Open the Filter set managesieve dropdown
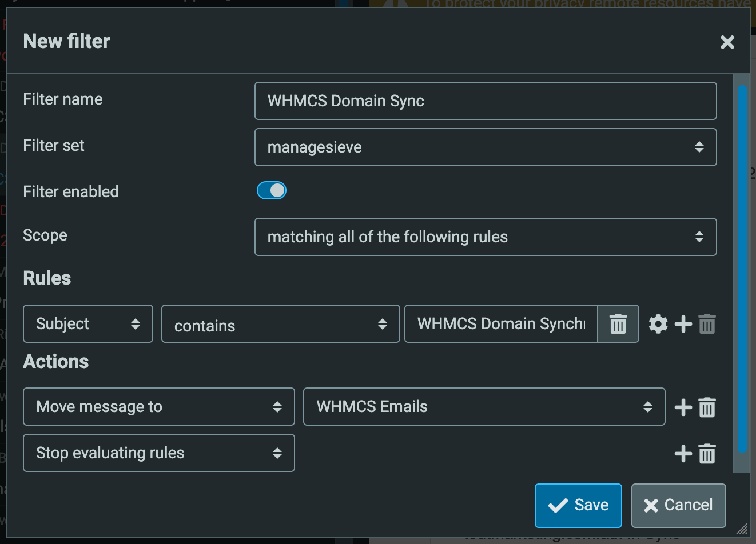 485,147
